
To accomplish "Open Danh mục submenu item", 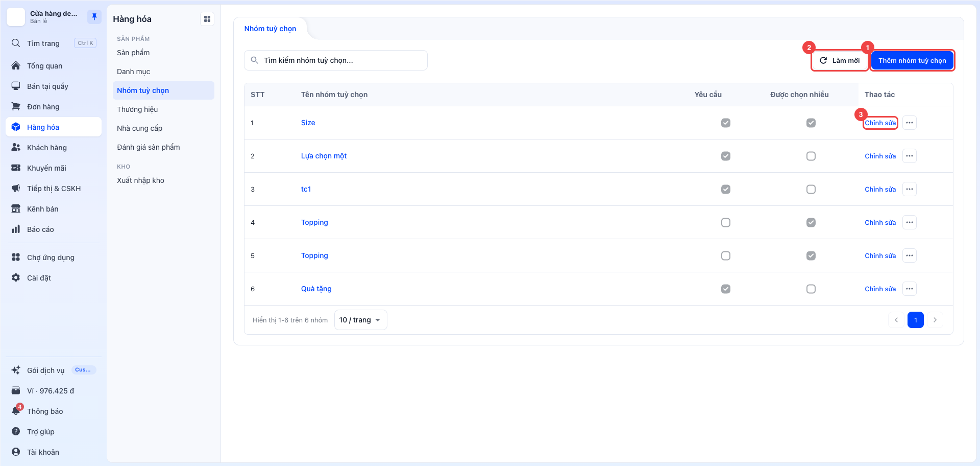I will coord(163,72).
